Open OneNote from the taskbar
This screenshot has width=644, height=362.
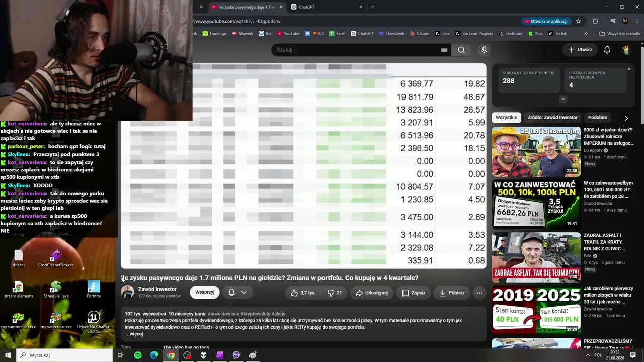click(x=220, y=355)
